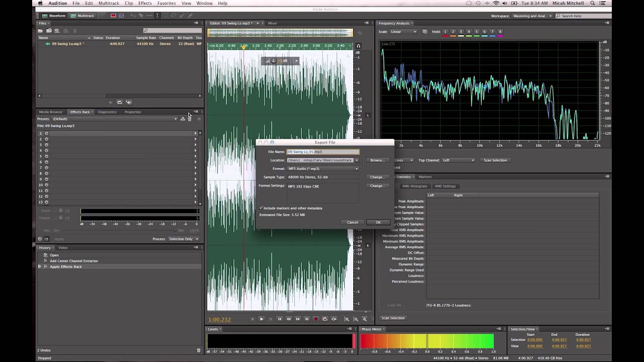Click the Play button in editor transport
Screen dimensions: 644x362
pyautogui.click(x=262, y=319)
